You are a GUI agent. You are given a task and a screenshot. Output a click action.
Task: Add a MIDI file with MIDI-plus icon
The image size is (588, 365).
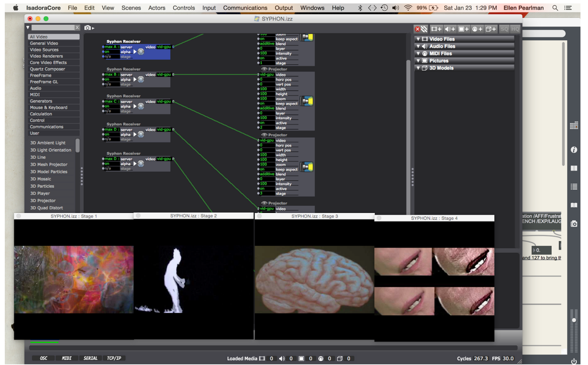click(x=477, y=29)
